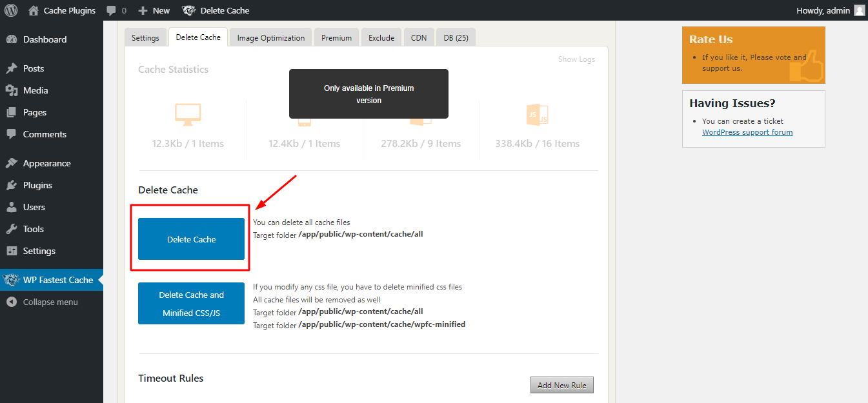This screenshot has height=403, width=868.
Task: Click the desktop monitor cache statistics icon
Action: point(188,115)
